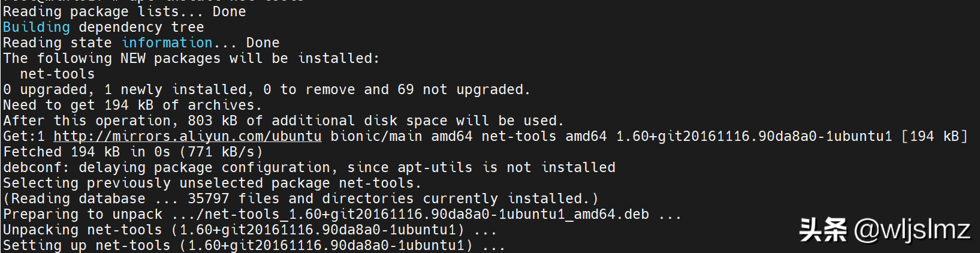The height and width of the screenshot is (253, 980).
Task: Click the "Setting up net-tools" line
Action: (x=254, y=246)
